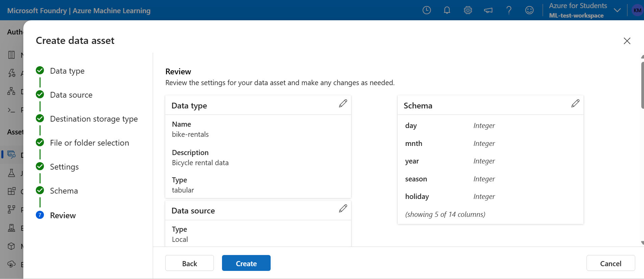Return to the Settings wizard step
This screenshot has width=644, height=279.
[x=64, y=167]
